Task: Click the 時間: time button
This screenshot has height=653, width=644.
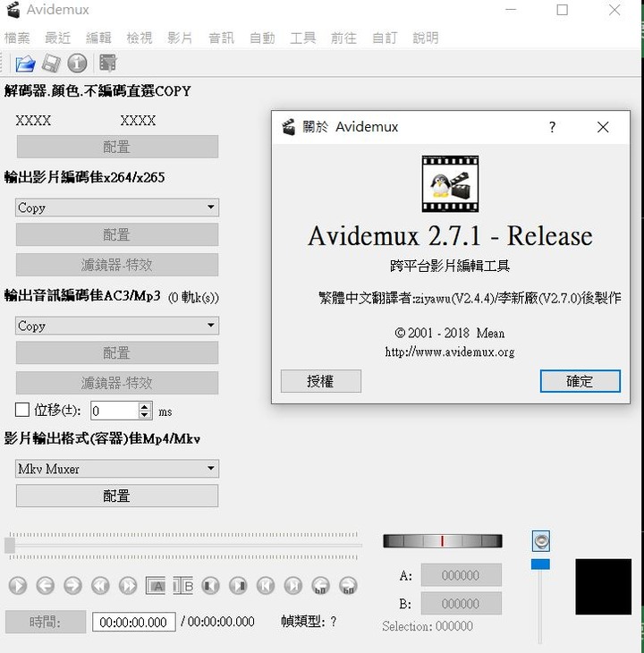Action: (46, 622)
